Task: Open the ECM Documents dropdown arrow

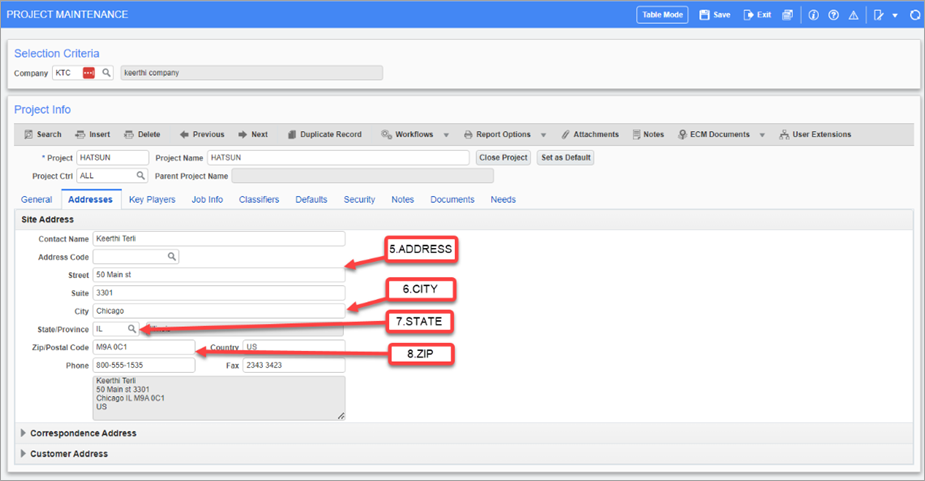Action: 762,134
